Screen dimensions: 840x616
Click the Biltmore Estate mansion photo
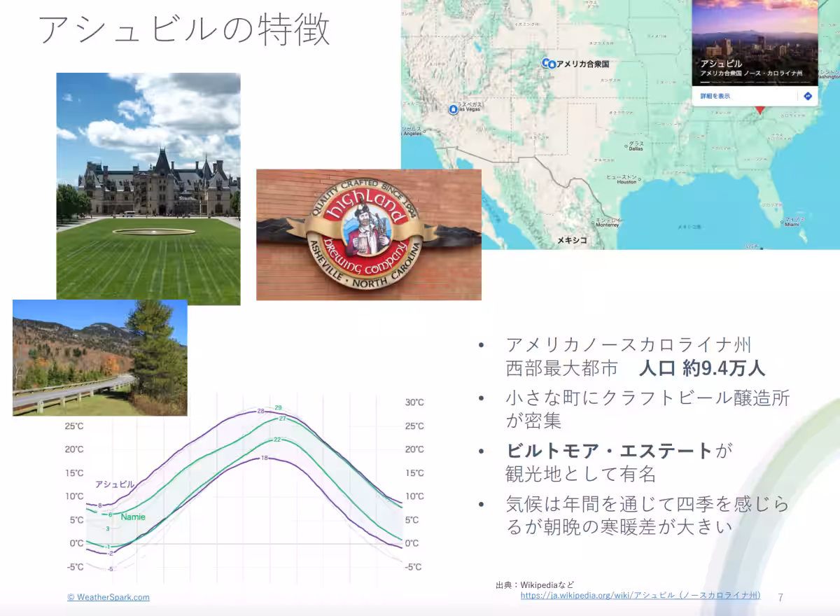point(148,189)
